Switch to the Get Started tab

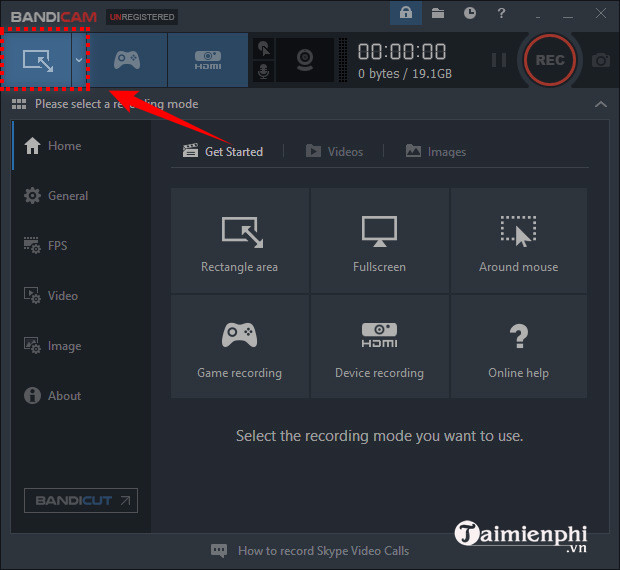(x=223, y=152)
